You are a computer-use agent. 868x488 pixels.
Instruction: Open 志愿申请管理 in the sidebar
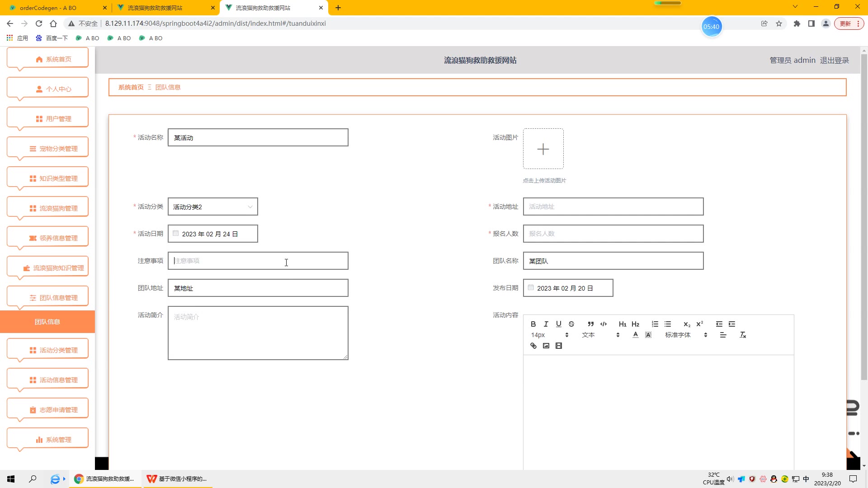[x=47, y=409]
